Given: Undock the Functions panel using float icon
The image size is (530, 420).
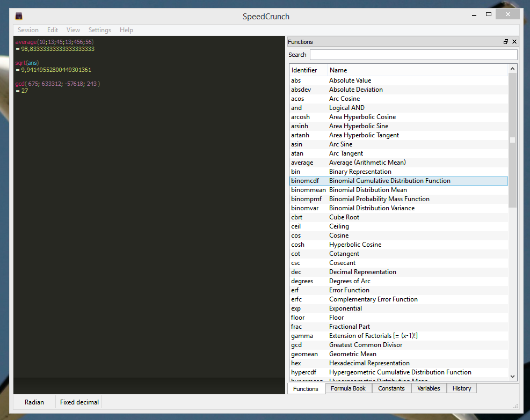Looking at the screenshot, I should coord(505,41).
